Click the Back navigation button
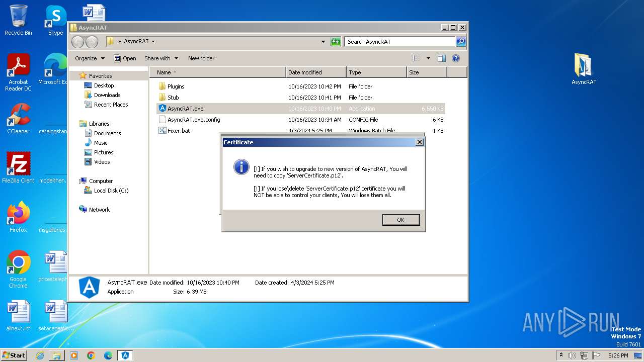 tap(77, 42)
